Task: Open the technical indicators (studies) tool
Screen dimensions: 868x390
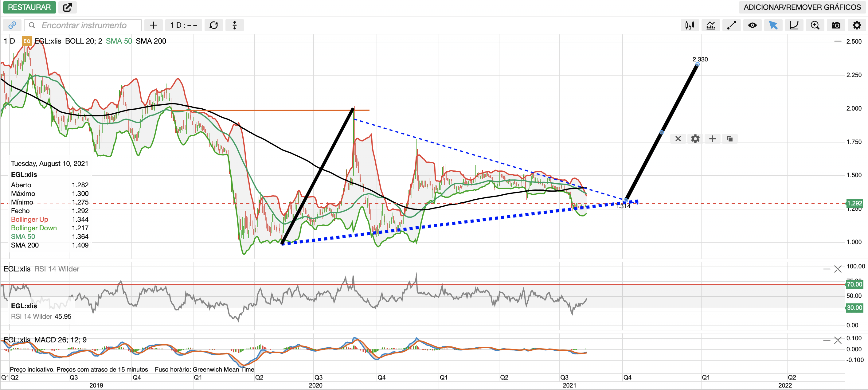Action: coord(711,25)
